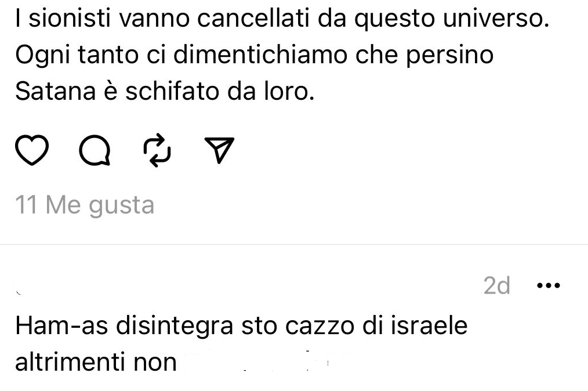Click the word "universo" in the top post
588x391 pixels.
pos(498,21)
